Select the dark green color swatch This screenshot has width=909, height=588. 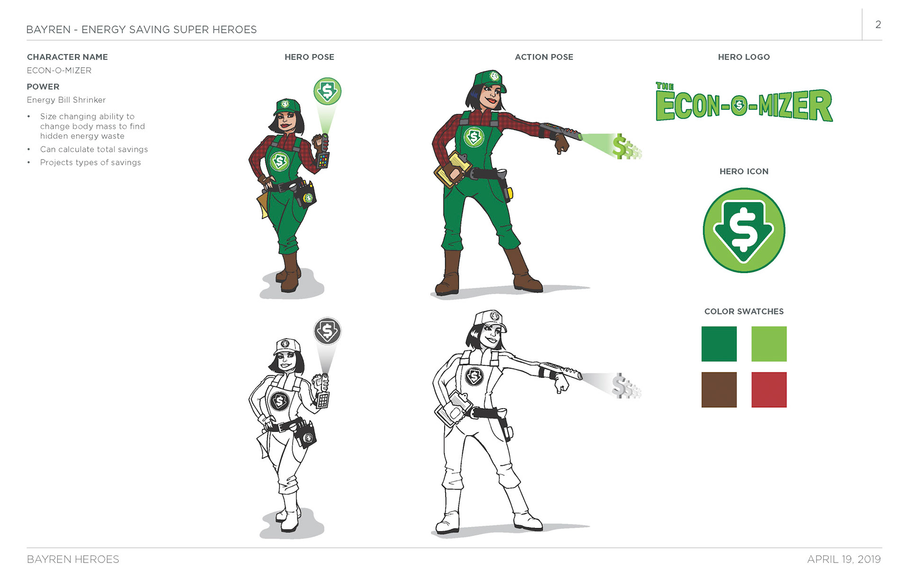pos(719,344)
